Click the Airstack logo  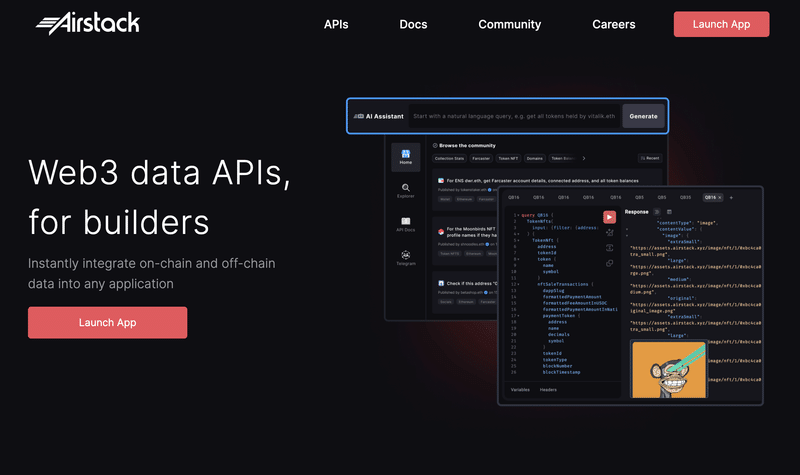tap(88, 23)
